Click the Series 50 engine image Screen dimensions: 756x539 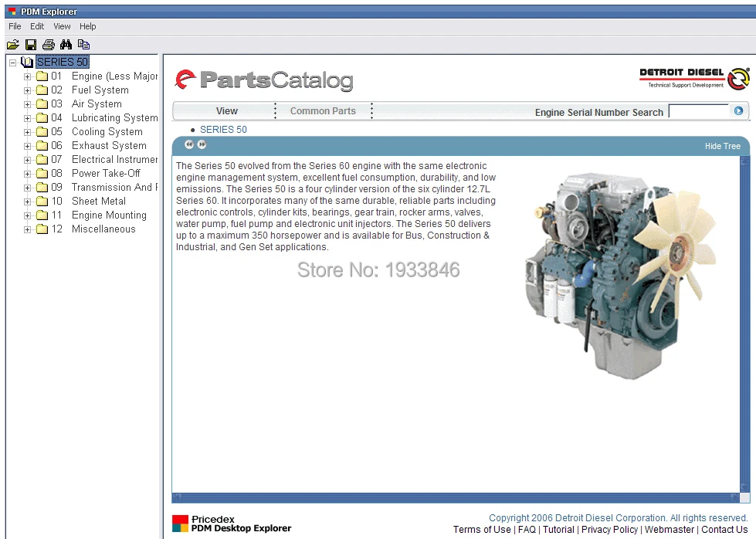click(622, 276)
